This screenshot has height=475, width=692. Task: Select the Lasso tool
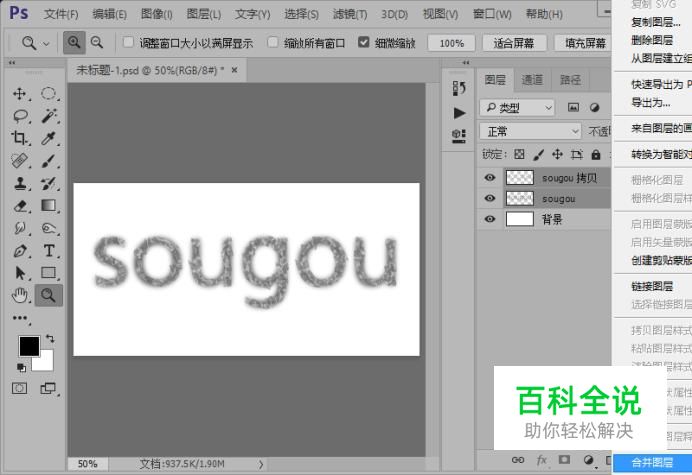tap(20, 116)
